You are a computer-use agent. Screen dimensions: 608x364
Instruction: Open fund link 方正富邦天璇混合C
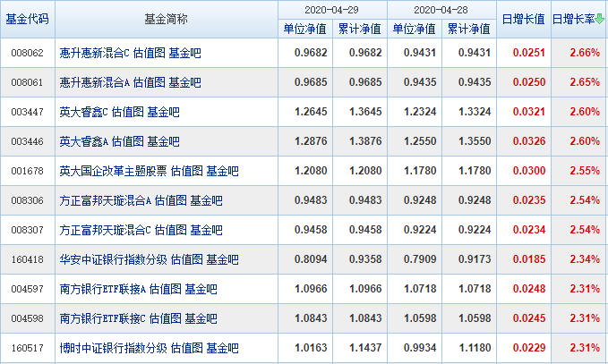pos(105,230)
